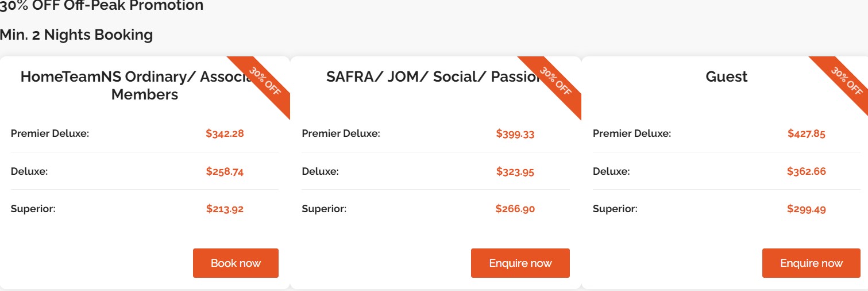Click the Min. 2 Nights Booking text
Viewport: 868px width, 291px height.
click(x=76, y=35)
